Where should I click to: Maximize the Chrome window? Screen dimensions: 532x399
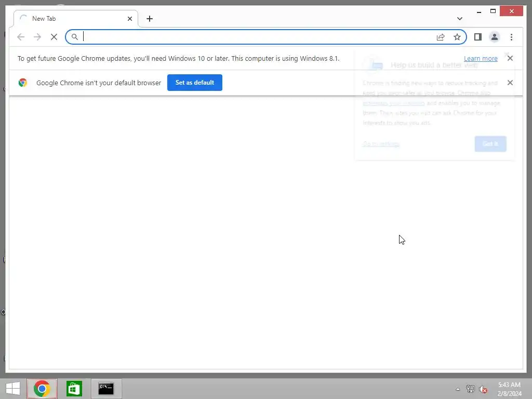click(493, 11)
